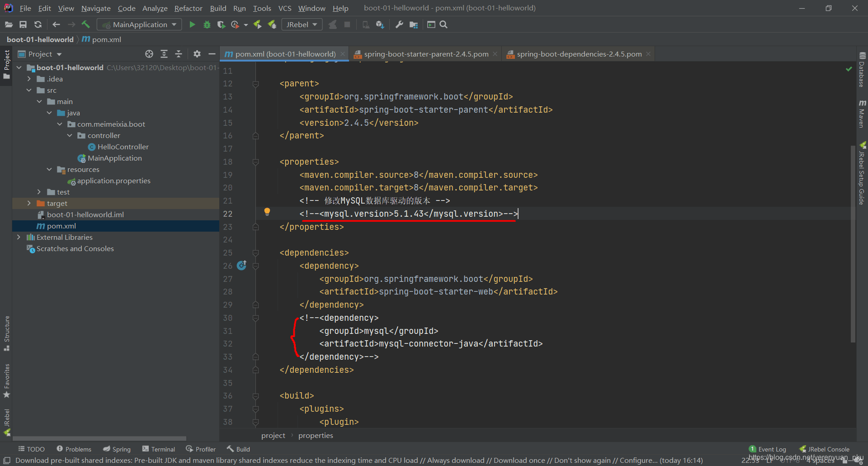
Task: Toggle fold for the parent tag
Action: coord(255,84)
